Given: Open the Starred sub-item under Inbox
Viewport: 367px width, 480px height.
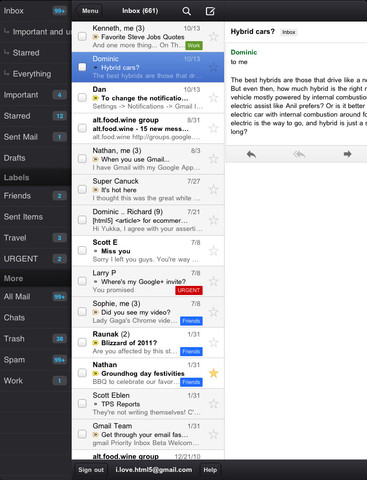Looking at the screenshot, I should 35,53.
